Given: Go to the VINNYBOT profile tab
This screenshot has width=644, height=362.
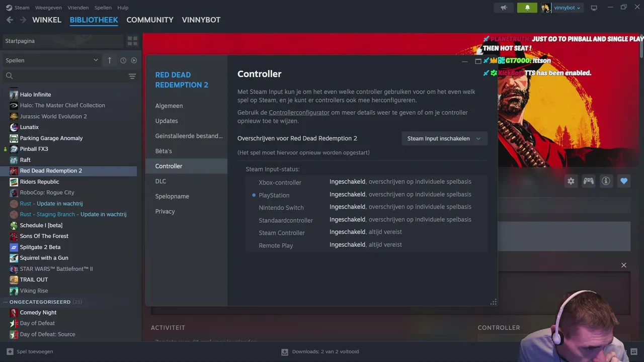Looking at the screenshot, I should click(x=201, y=20).
